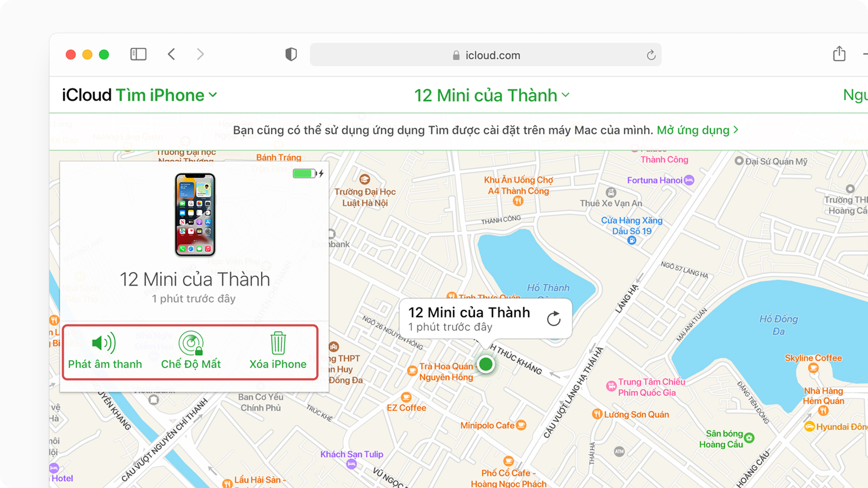This screenshot has width=868, height=488.
Task: Select the Trà Hoa Quán Nguyên Hồng pin
Action: coord(412,371)
